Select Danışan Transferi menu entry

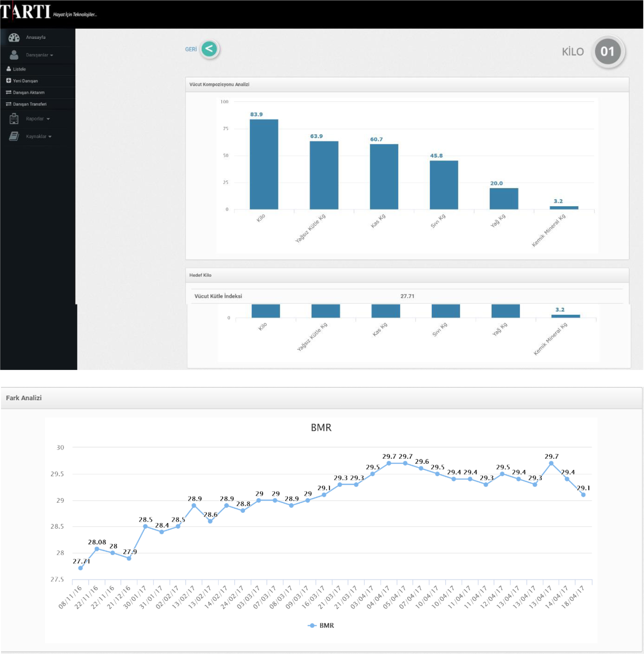30,104
